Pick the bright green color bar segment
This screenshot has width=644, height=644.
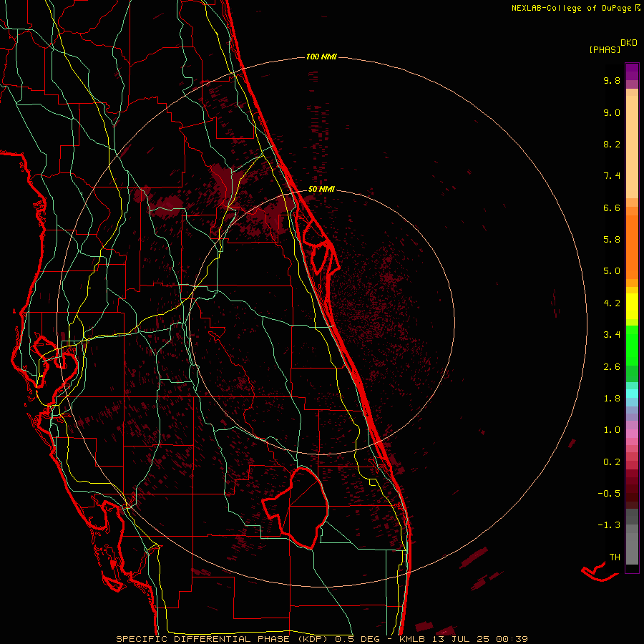coord(632,346)
